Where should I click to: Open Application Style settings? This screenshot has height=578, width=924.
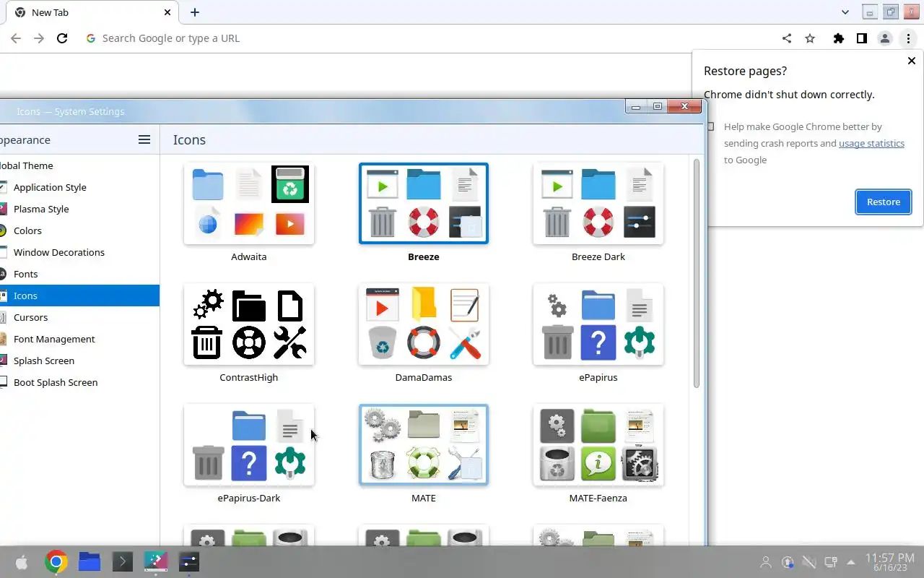point(79,187)
